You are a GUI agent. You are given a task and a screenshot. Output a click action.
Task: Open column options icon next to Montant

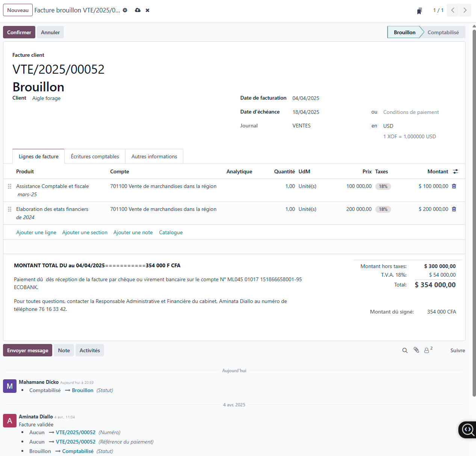click(x=456, y=171)
